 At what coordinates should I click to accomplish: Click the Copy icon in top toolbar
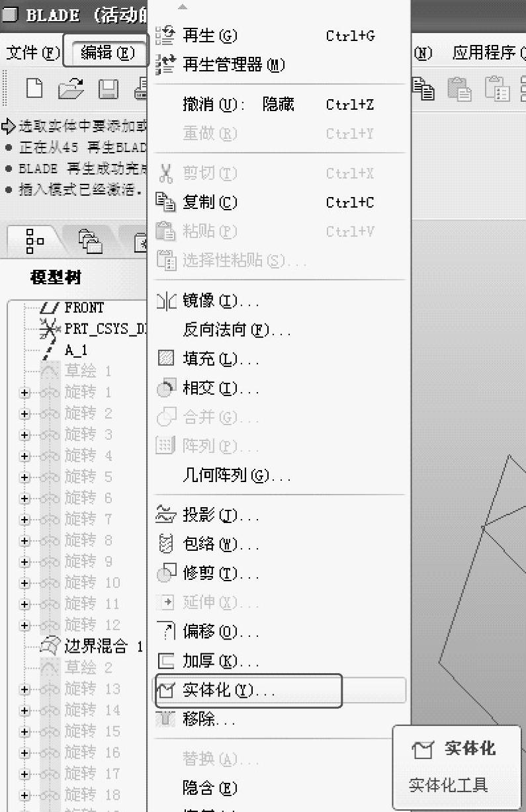pos(423,89)
